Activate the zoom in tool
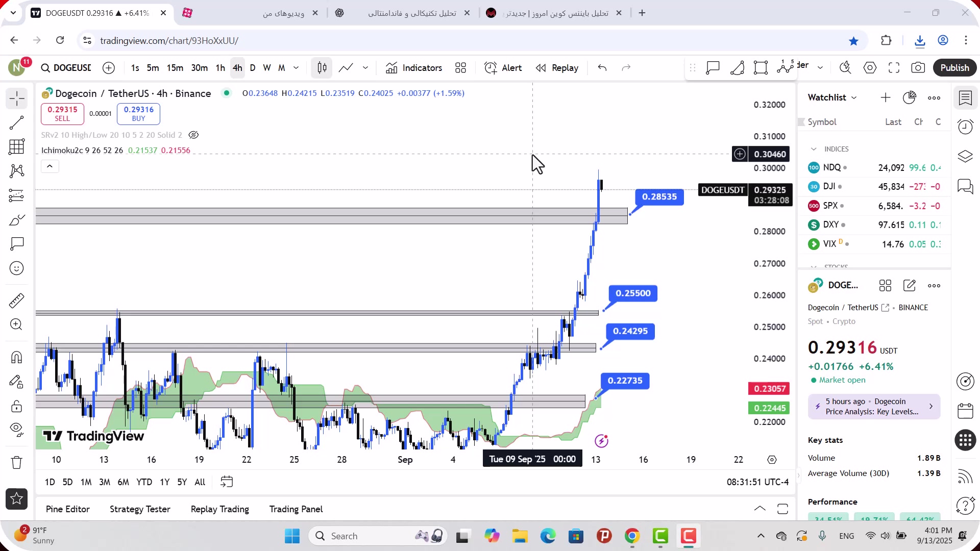 pos(17,324)
